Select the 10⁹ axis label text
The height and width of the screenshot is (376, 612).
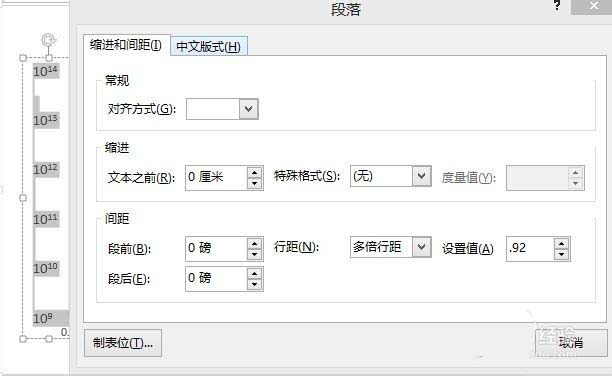[43, 318]
